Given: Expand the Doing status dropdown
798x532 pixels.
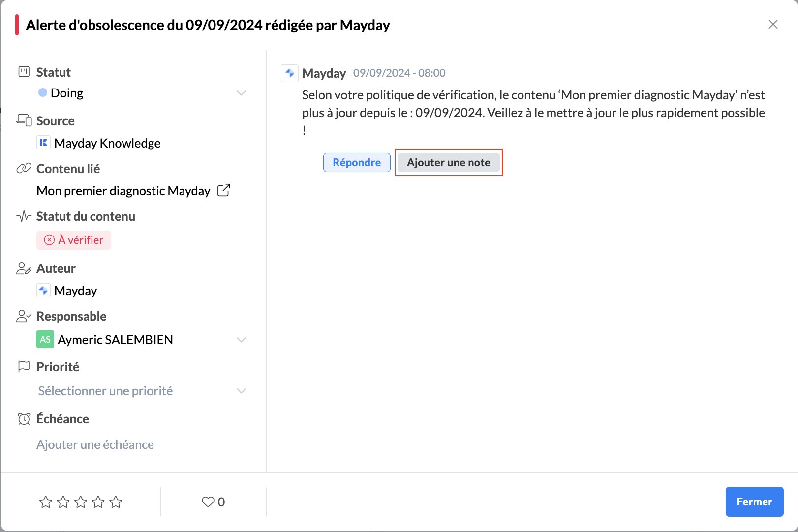Looking at the screenshot, I should click(241, 93).
